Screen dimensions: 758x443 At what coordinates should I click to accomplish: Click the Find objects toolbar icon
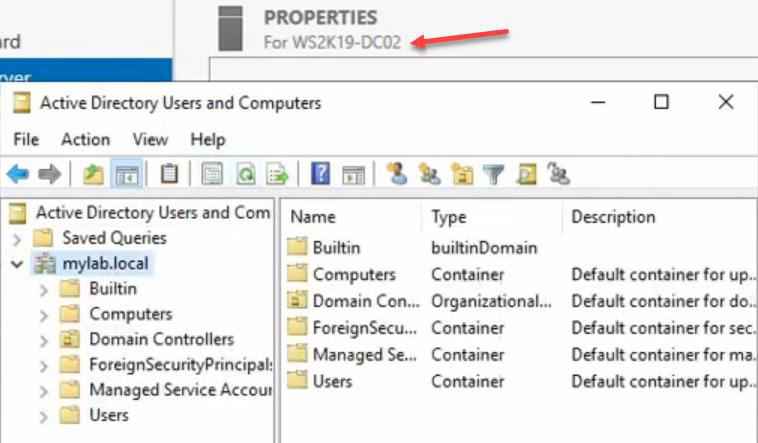(x=526, y=174)
